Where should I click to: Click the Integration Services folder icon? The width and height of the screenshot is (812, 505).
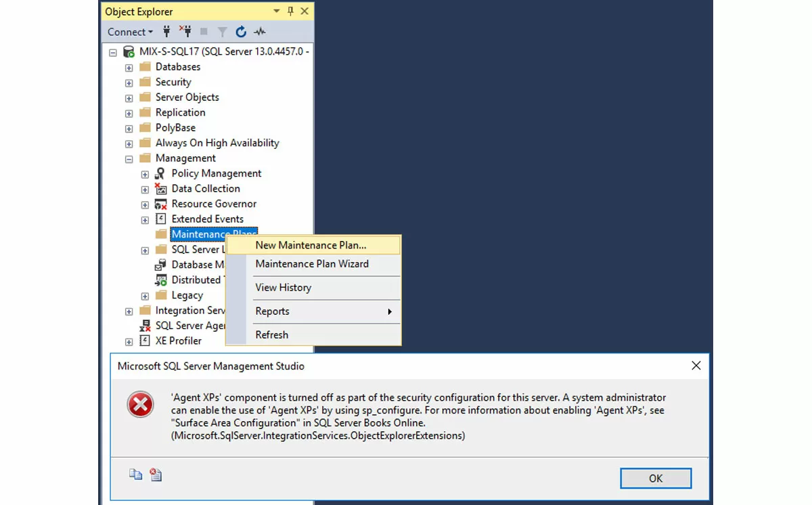pos(145,310)
